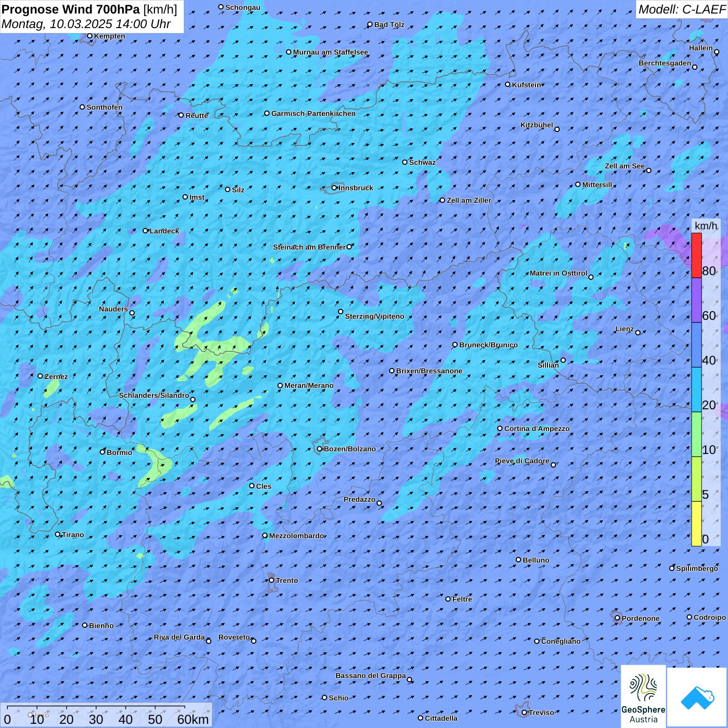The height and width of the screenshot is (728, 728).
Task: Click the Pordenone label
Action: point(641,618)
